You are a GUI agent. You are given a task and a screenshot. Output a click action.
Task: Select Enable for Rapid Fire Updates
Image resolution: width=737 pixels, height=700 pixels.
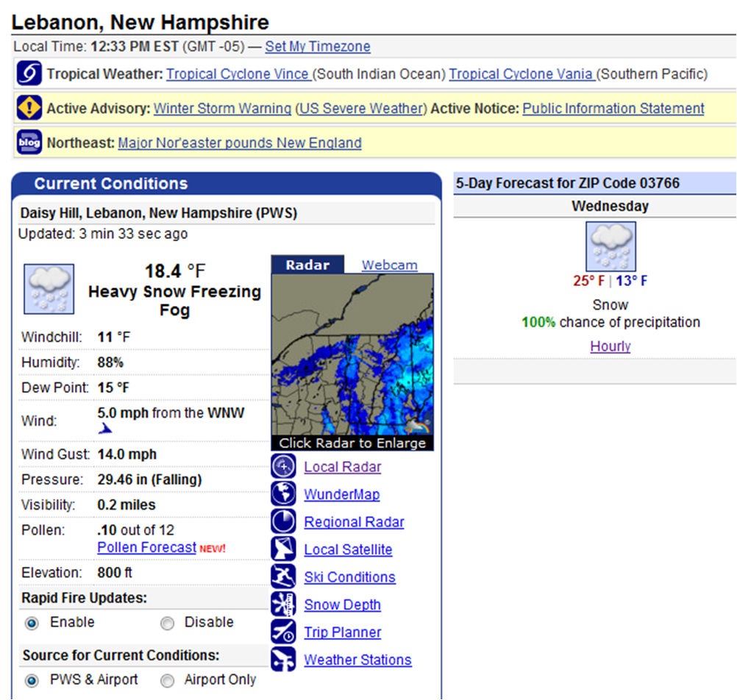[x=32, y=624]
